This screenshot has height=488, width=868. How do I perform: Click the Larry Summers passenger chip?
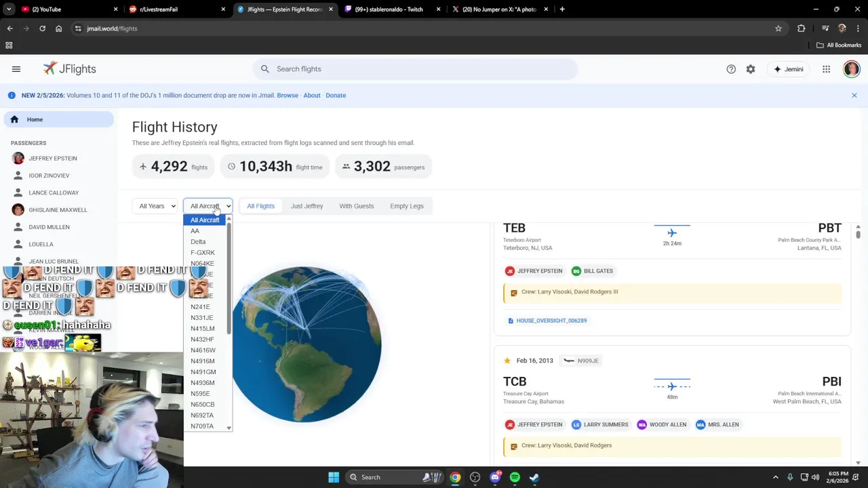600,425
